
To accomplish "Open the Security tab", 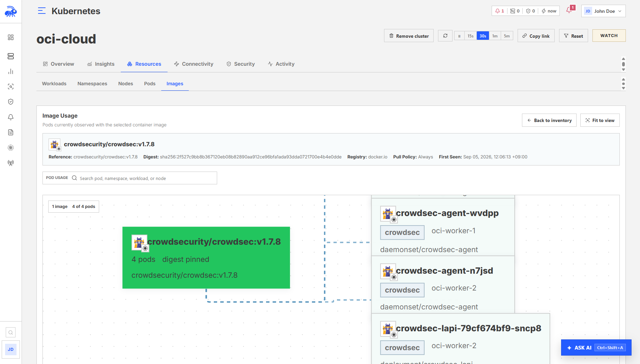I will click(x=240, y=64).
